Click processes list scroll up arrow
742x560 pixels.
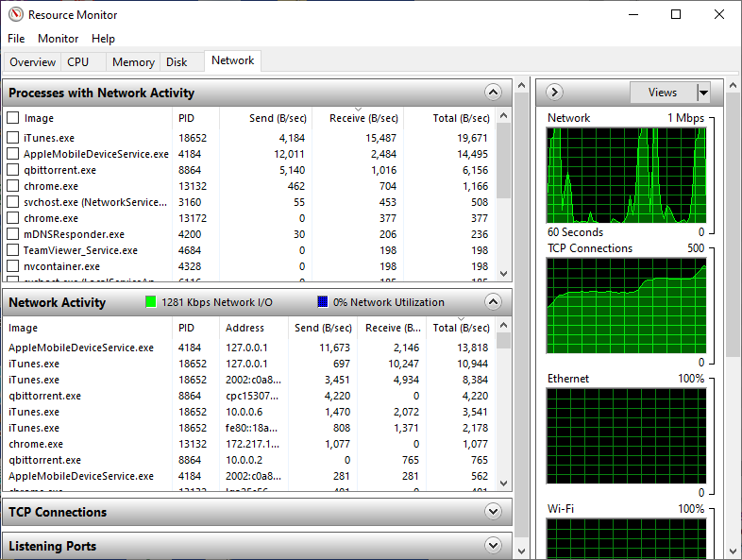click(503, 115)
